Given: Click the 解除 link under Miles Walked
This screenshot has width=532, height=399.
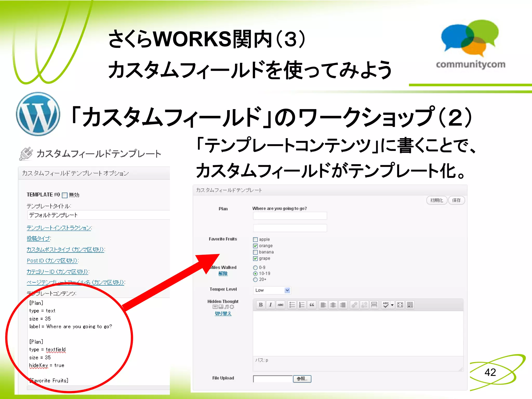Looking at the screenshot, I should (x=223, y=274).
